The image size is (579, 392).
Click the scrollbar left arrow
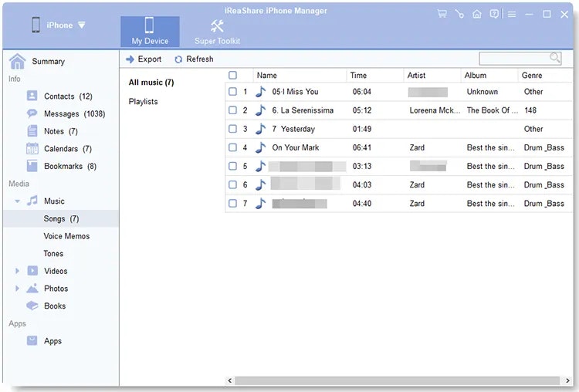(x=230, y=380)
